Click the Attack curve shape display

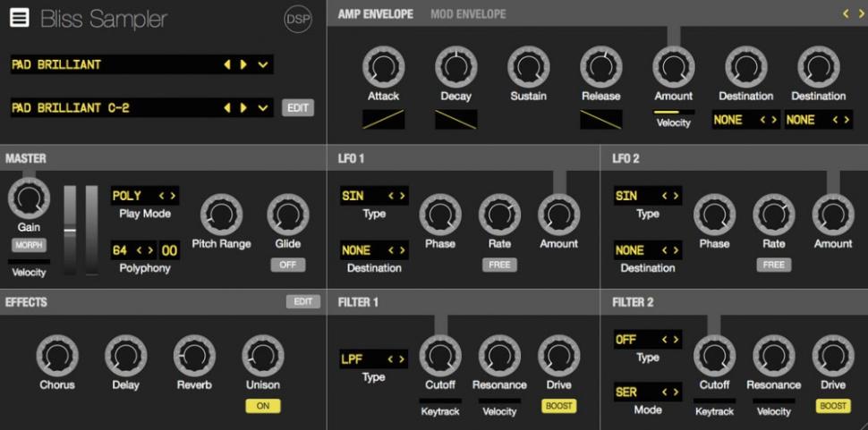coord(384,120)
